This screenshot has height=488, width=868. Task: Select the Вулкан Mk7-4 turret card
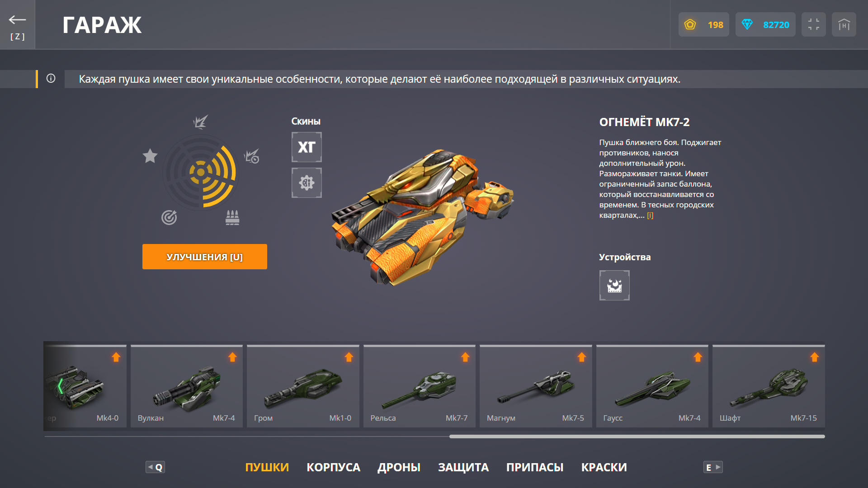tap(187, 386)
